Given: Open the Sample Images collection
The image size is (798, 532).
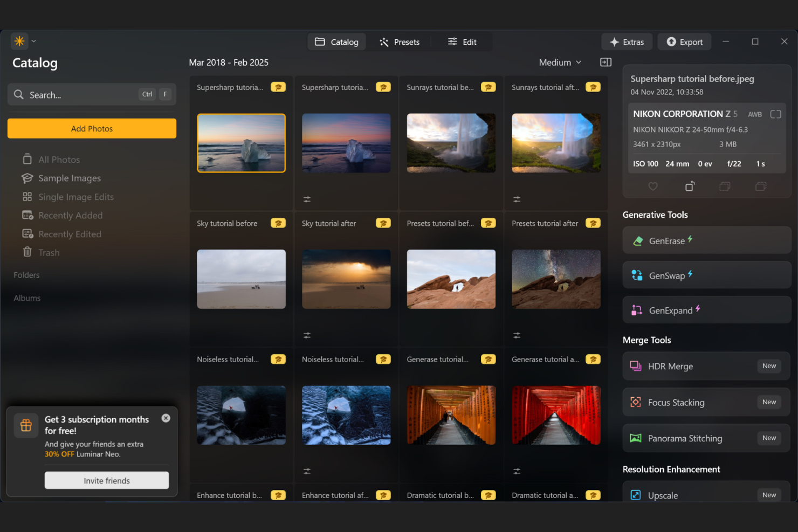Looking at the screenshot, I should [61, 178].
